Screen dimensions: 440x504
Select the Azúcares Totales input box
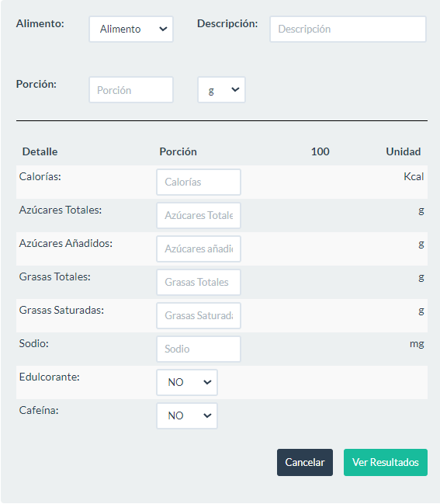pos(199,216)
